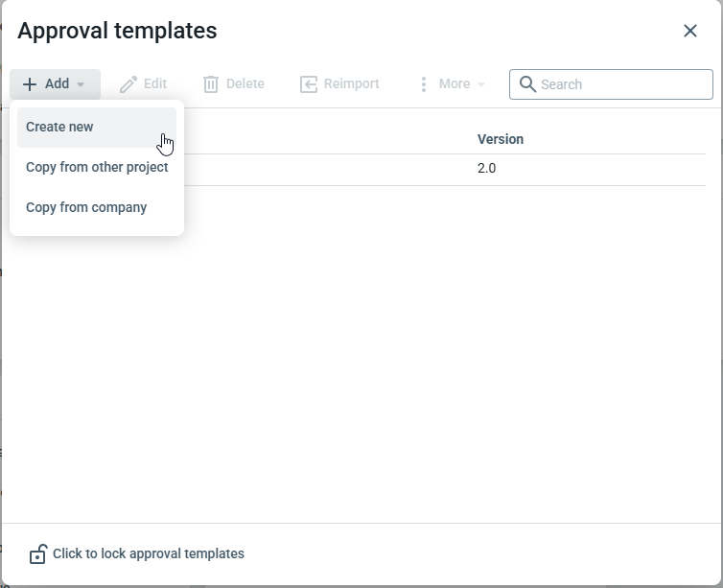
Task: Click the Reimport arrow icon
Action: (x=309, y=84)
